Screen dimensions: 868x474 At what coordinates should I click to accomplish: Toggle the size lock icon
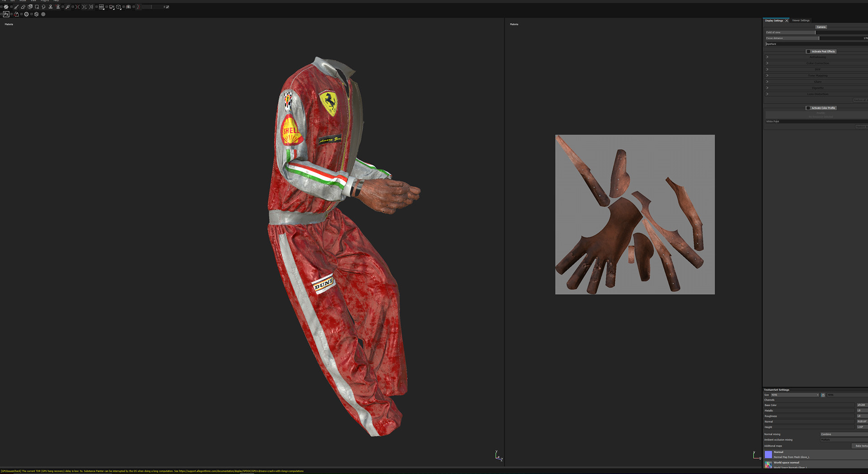[823, 395]
